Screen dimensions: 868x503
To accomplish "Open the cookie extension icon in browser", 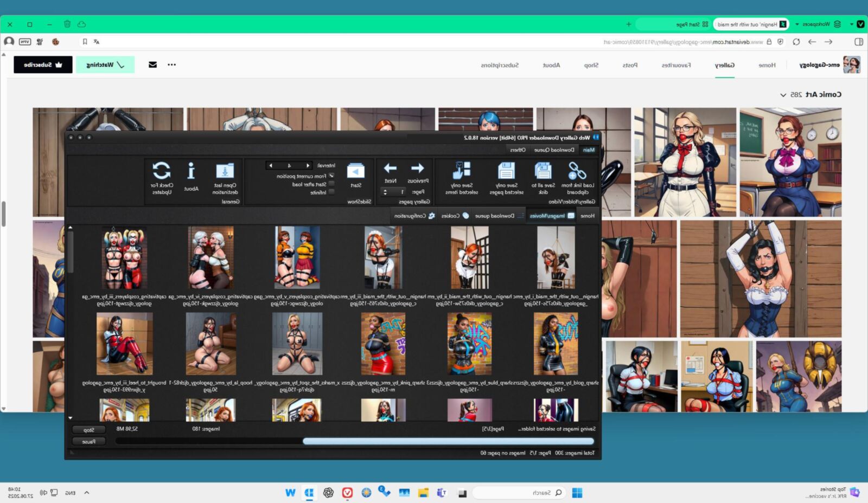I will (x=55, y=42).
